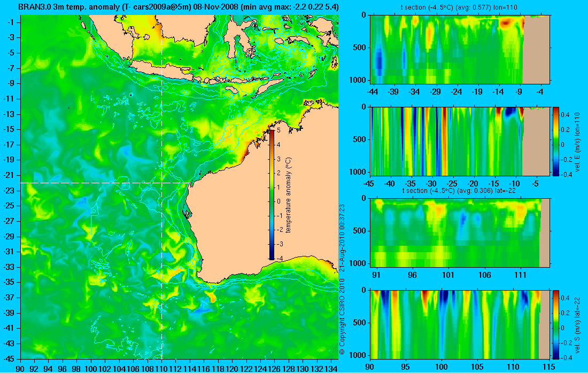Click the vel. S velocity color bar
Viewport: 588px width, 374px height.
pyautogui.click(x=556, y=324)
